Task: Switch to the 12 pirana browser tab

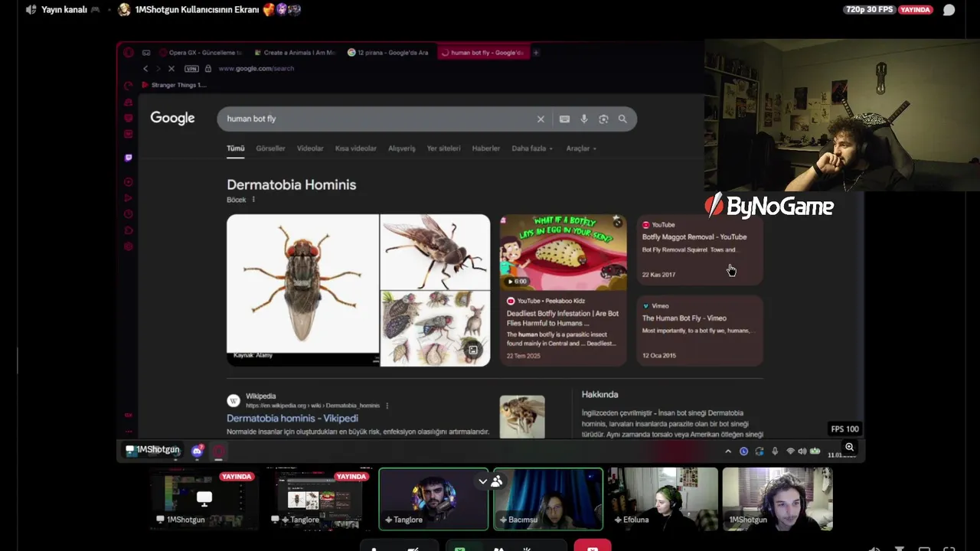Action: pyautogui.click(x=389, y=53)
